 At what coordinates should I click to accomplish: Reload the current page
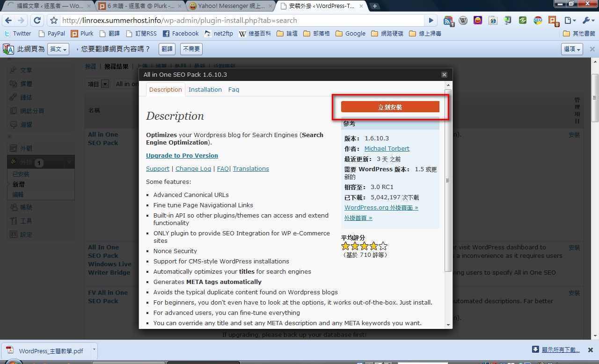tap(37, 21)
